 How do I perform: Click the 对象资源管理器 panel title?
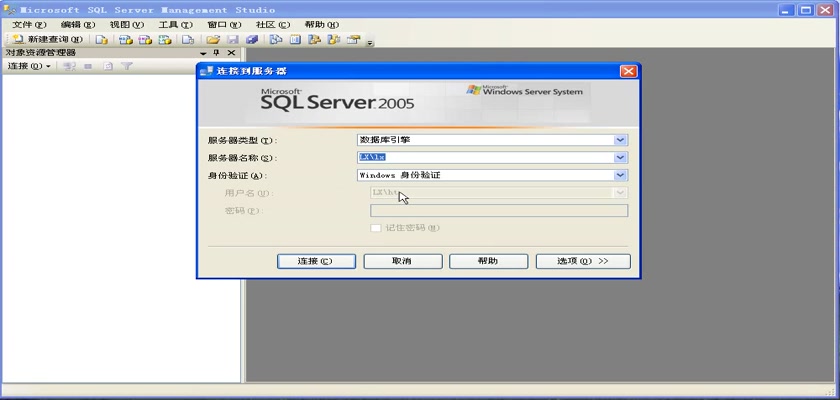tap(41, 52)
